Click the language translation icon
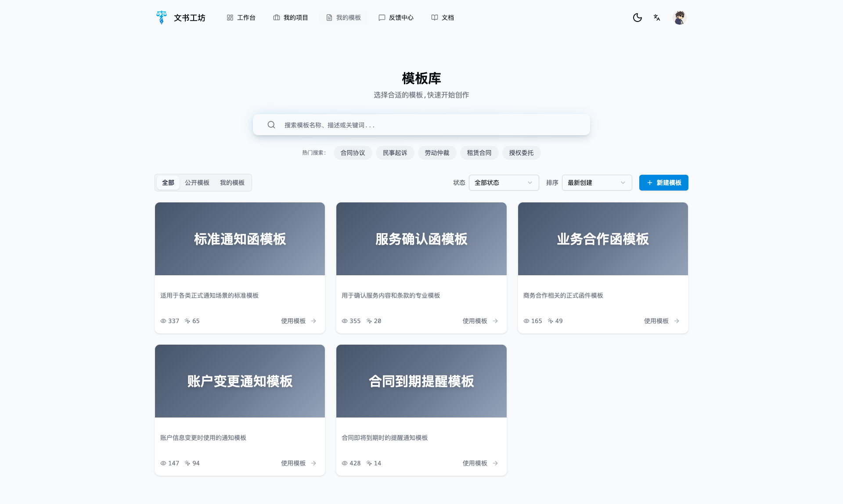 point(657,18)
